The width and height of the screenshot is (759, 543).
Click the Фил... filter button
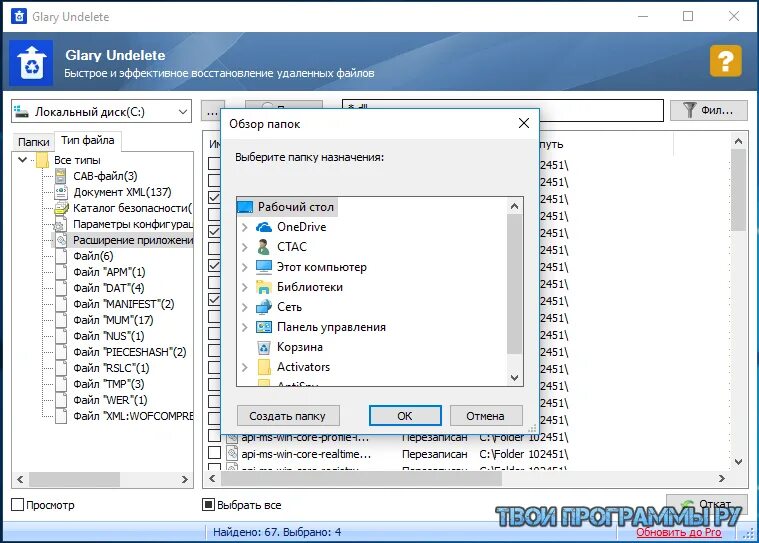click(709, 110)
